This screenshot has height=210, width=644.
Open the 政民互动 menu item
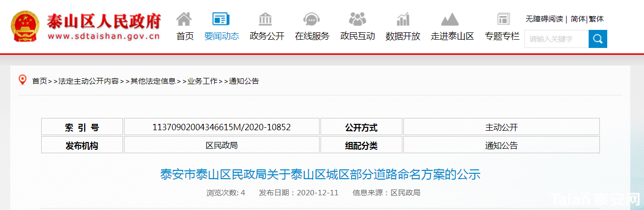358,36
